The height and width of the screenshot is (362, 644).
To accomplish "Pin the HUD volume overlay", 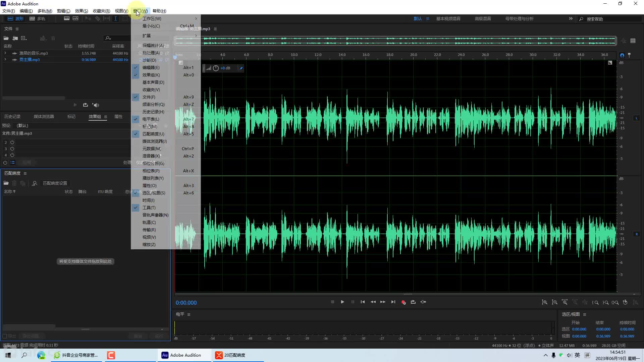I will [x=241, y=68].
